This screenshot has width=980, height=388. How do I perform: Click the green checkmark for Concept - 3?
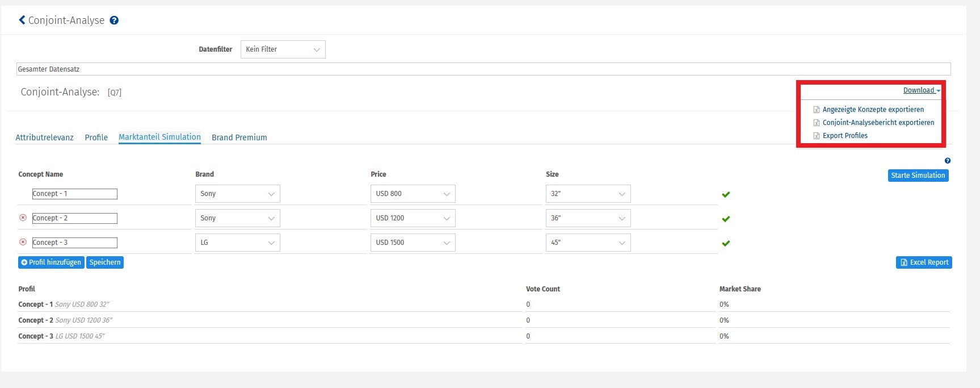tap(726, 243)
